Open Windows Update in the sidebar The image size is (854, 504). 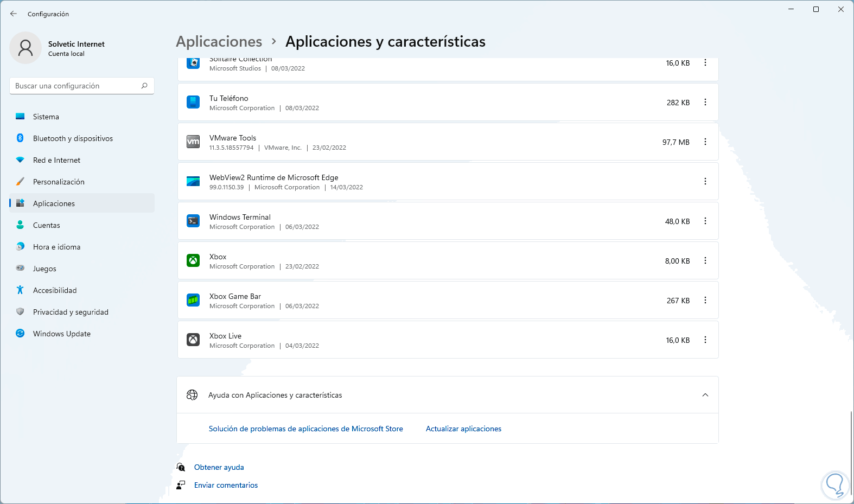pos(62,334)
